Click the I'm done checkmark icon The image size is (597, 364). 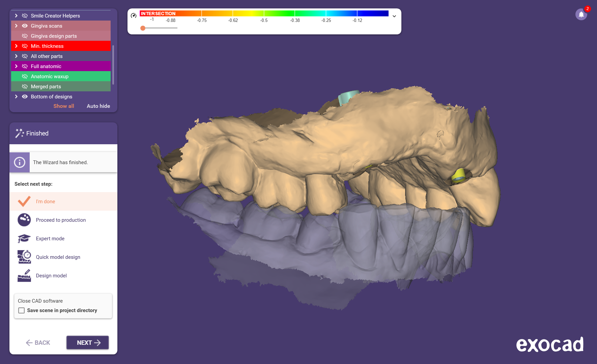tap(24, 202)
